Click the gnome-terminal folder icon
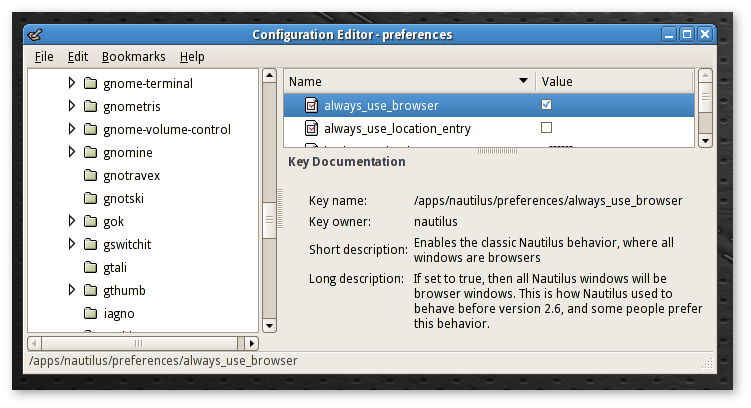Screen dimensions: 751x408 pyautogui.click(x=91, y=83)
